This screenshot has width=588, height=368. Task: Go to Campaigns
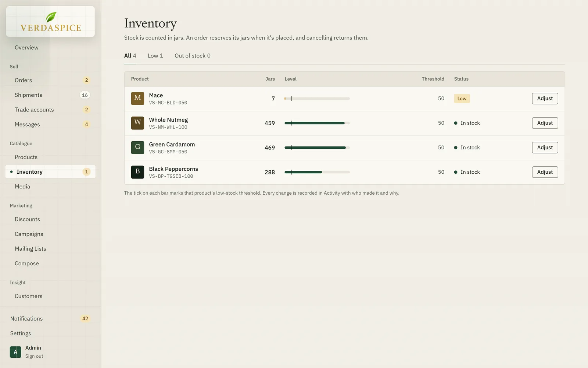[x=50, y=234]
